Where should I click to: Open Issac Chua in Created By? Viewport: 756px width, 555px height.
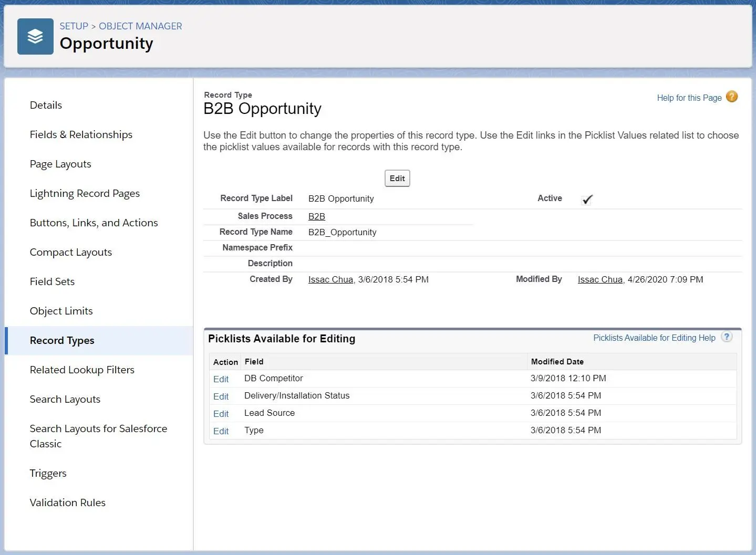pos(330,279)
